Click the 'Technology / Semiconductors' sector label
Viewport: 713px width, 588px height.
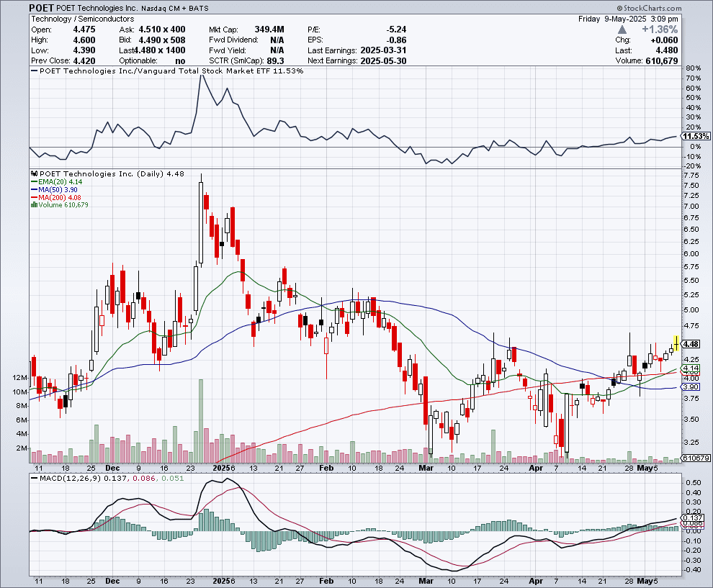pos(83,19)
